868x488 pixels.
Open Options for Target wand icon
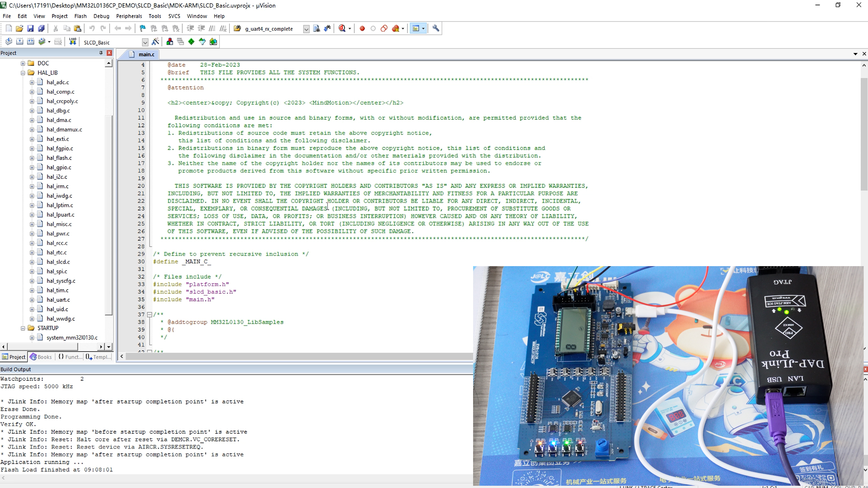[x=155, y=42]
